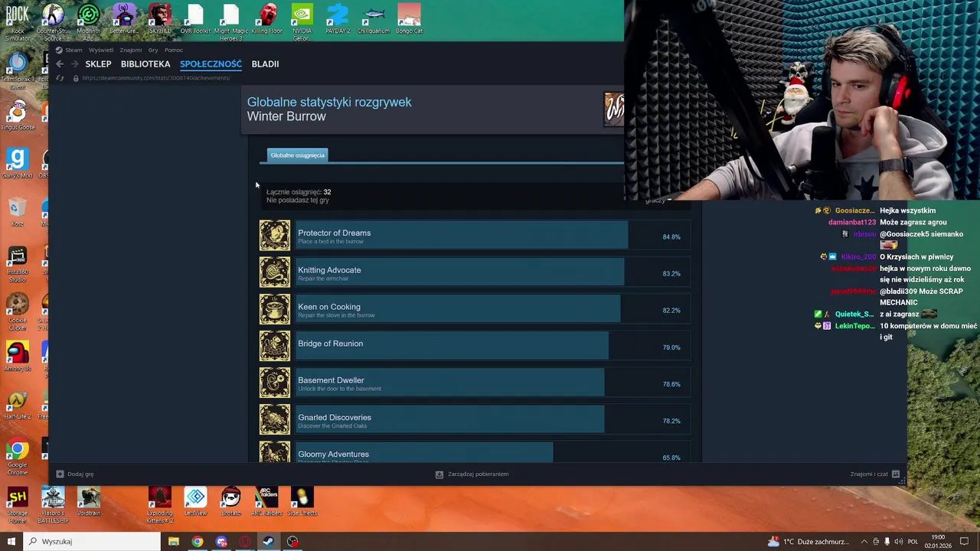This screenshot has width=980, height=551.
Task: Launch Among Us desktop shortcut
Action: coord(17,357)
